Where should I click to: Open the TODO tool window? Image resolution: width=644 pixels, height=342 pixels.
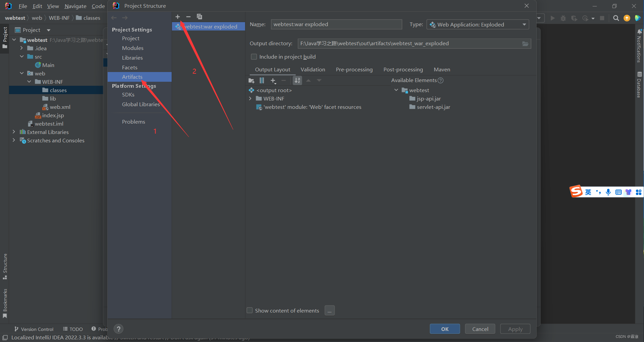pos(73,329)
